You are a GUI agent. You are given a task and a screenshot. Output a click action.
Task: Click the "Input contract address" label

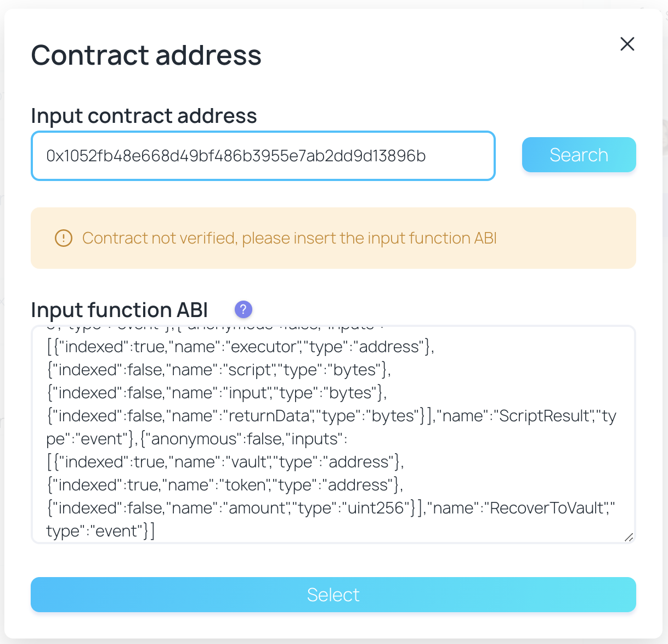(144, 116)
